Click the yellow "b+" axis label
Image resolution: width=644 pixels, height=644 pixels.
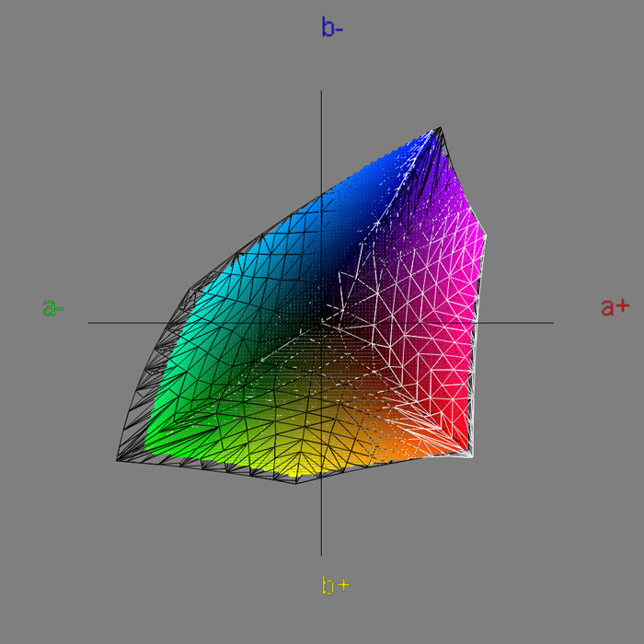click(336, 584)
